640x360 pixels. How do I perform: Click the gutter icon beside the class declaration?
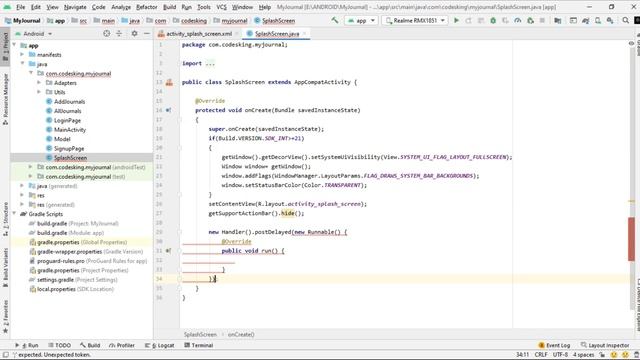[169, 82]
